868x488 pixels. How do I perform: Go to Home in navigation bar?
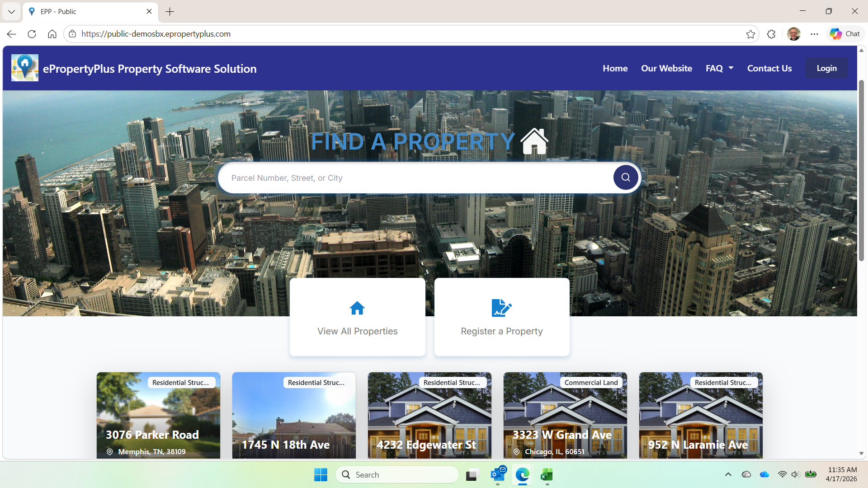[x=615, y=68]
